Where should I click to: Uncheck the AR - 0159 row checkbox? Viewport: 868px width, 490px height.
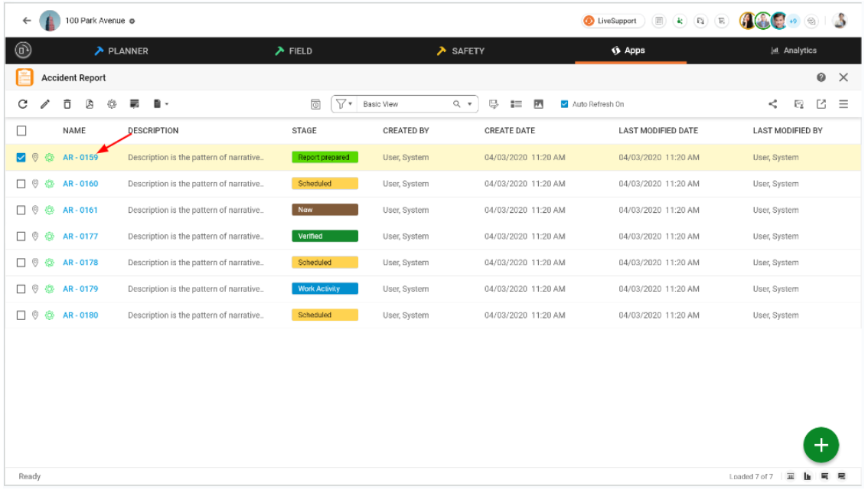pos(21,157)
